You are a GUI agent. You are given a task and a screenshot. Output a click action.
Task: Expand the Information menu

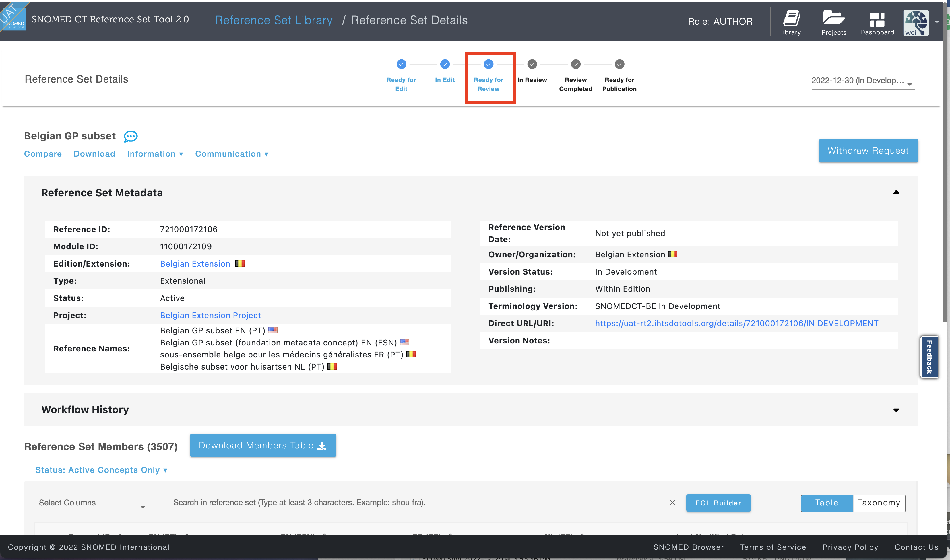click(155, 154)
